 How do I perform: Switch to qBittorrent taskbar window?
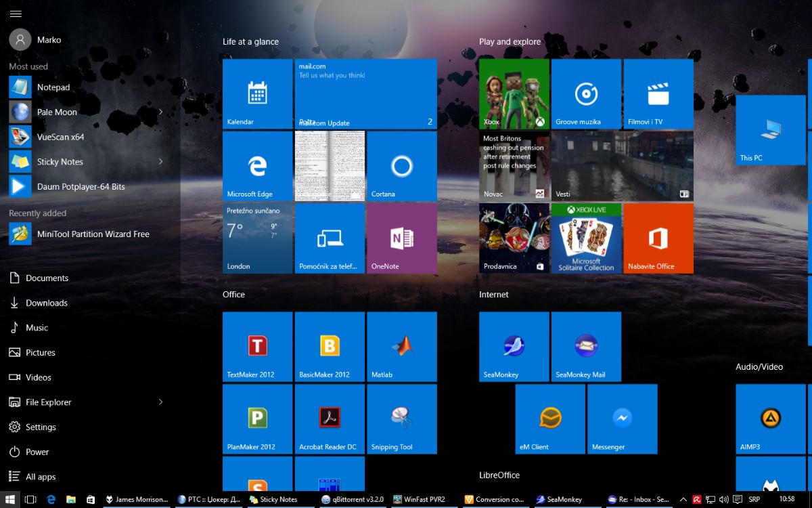click(352, 500)
